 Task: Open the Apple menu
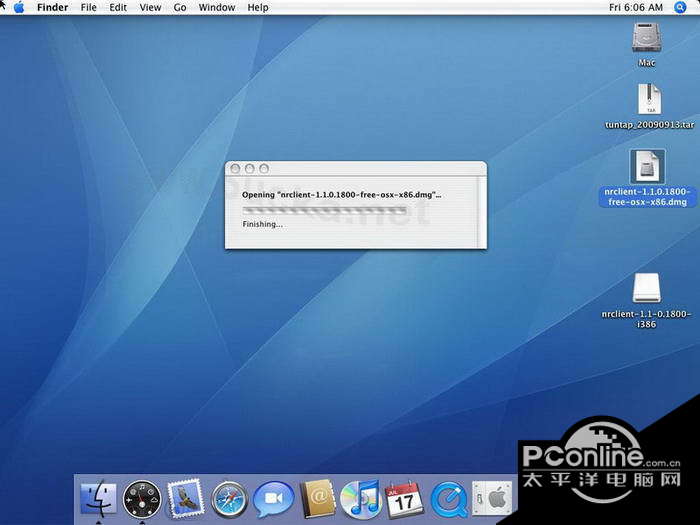(18, 7)
